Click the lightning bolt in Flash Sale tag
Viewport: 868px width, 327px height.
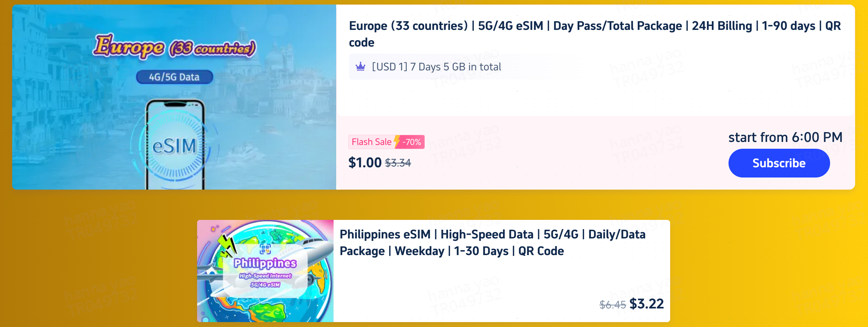[397, 142]
